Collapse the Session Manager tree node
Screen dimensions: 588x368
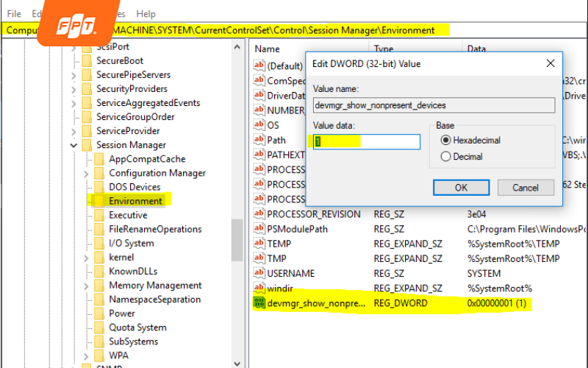click(x=73, y=146)
